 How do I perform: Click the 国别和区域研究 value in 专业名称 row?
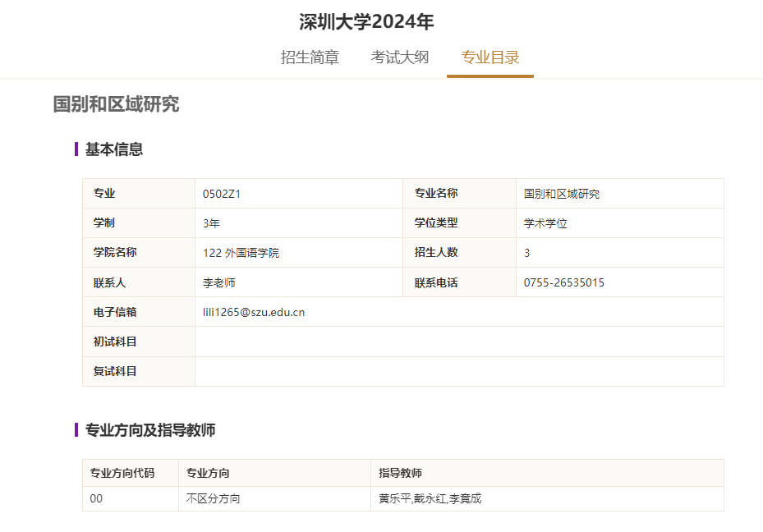(x=562, y=194)
